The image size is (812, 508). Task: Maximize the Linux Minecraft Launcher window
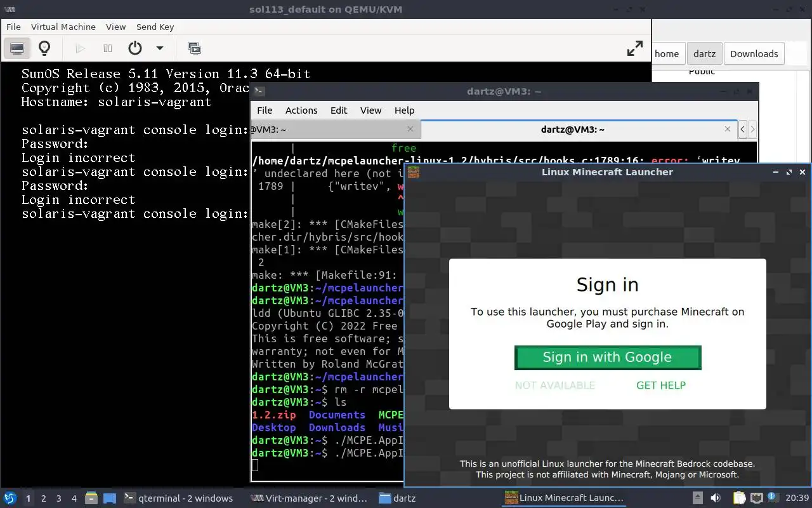point(789,172)
